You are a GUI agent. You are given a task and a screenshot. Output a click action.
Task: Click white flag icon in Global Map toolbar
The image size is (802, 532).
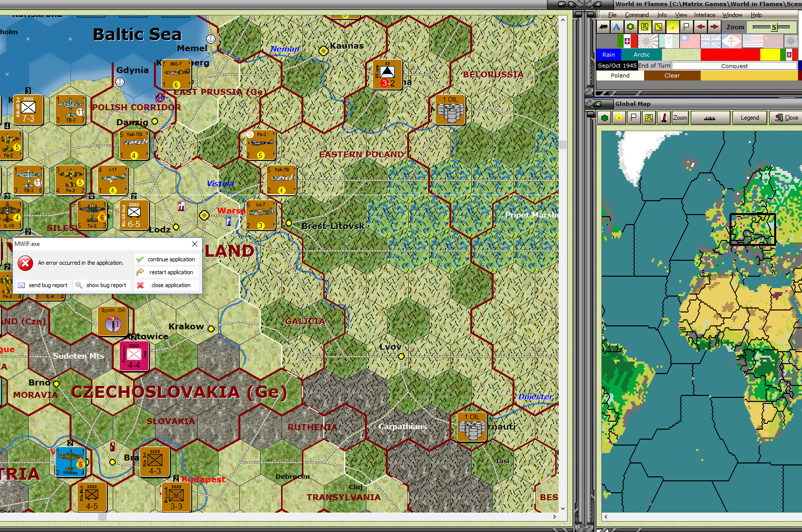pyautogui.click(x=634, y=118)
